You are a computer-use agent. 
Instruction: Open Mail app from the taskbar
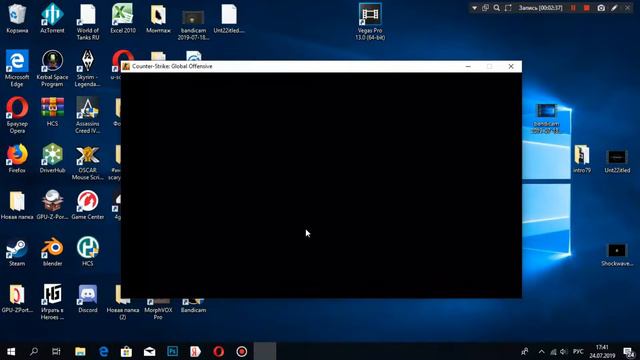[149, 351]
